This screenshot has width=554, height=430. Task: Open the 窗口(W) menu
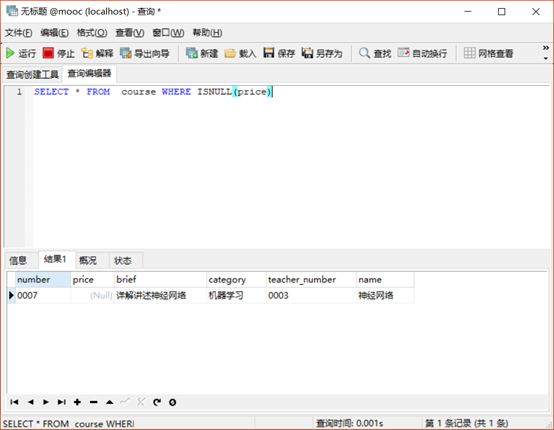click(168, 33)
